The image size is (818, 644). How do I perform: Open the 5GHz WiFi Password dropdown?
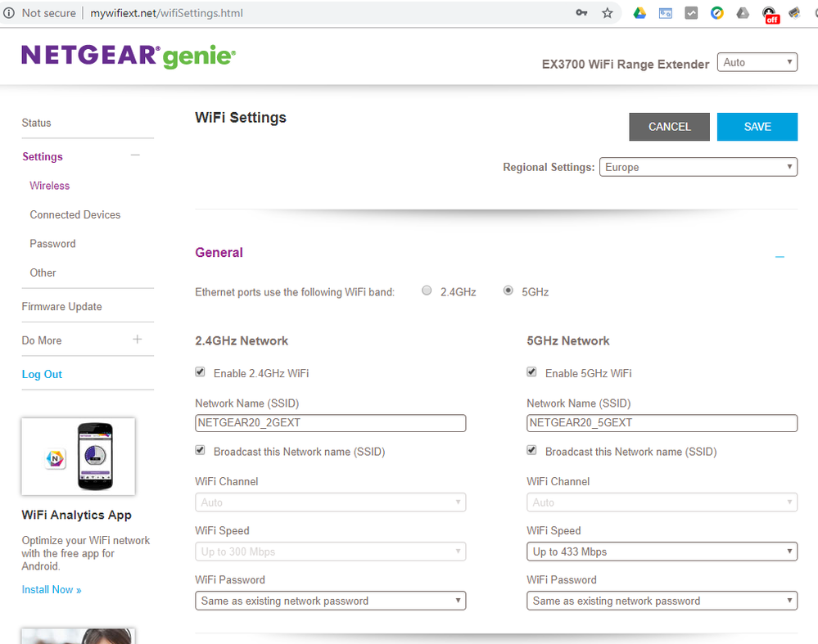pyautogui.click(x=662, y=601)
